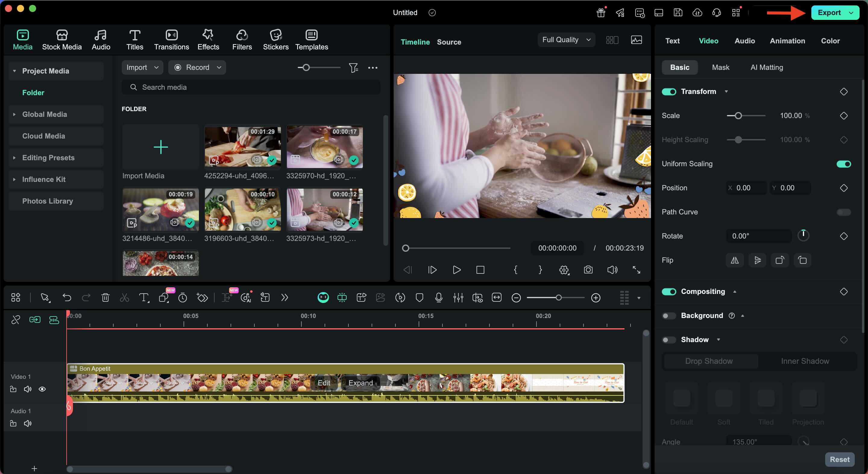This screenshot has height=474, width=868.
Task: Select the 3325970-hd video thumbnail
Action: pos(325,147)
